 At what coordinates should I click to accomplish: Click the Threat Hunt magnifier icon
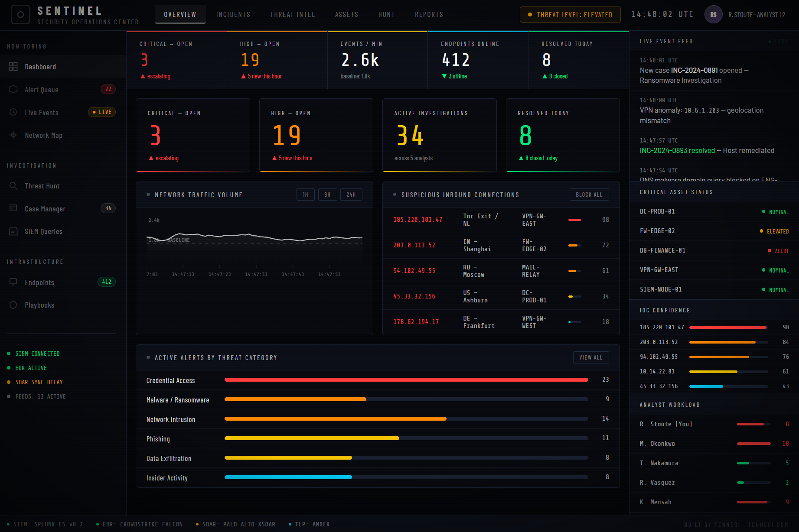(x=13, y=186)
